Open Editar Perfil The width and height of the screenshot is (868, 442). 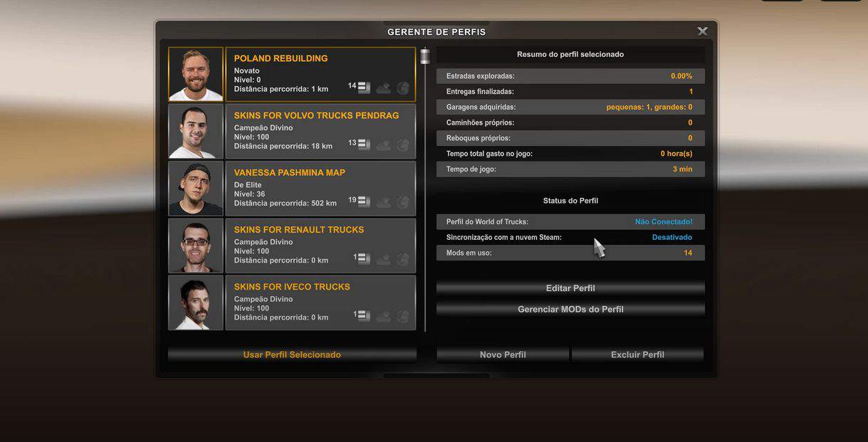pyautogui.click(x=570, y=288)
